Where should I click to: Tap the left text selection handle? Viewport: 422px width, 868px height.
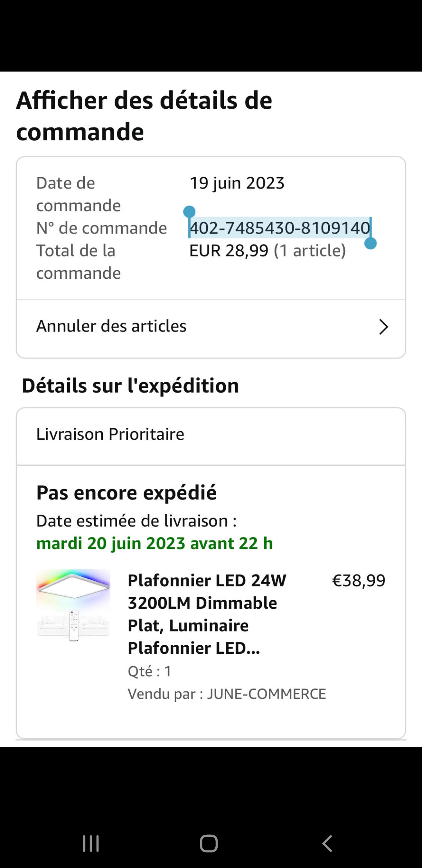click(x=189, y=212)
